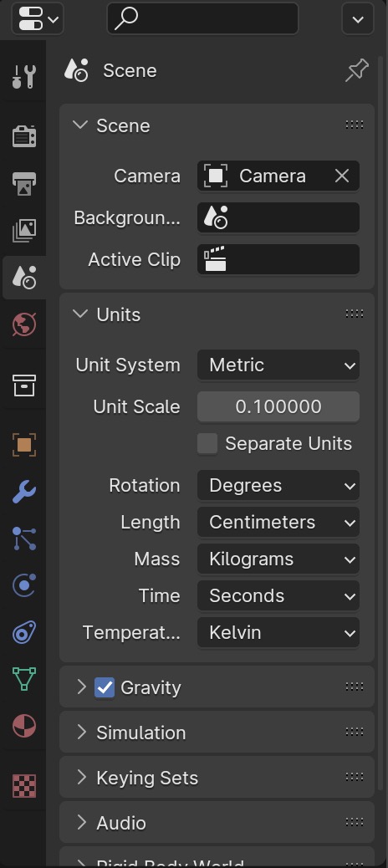Open the Physics properties tab icon

[x=23, y=585]
